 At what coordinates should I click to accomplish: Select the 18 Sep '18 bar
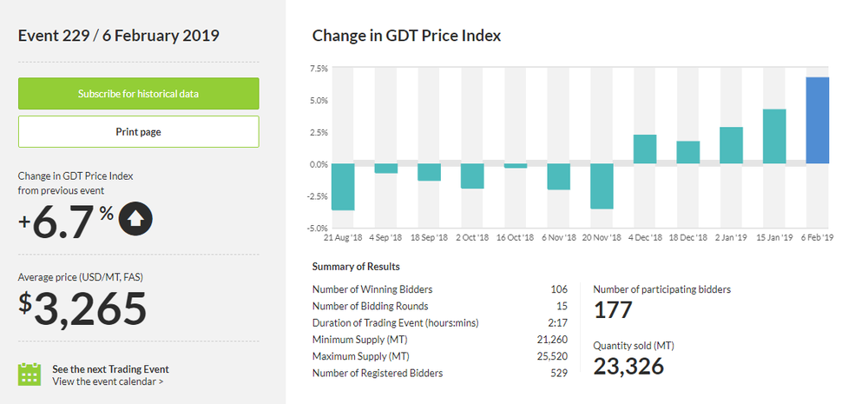pos(429,172)
